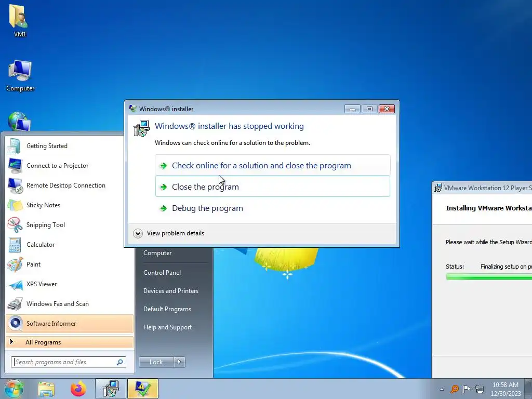
Task: Open Paint from Start menu
Action: pyautogui.click(x=69, y=264)
